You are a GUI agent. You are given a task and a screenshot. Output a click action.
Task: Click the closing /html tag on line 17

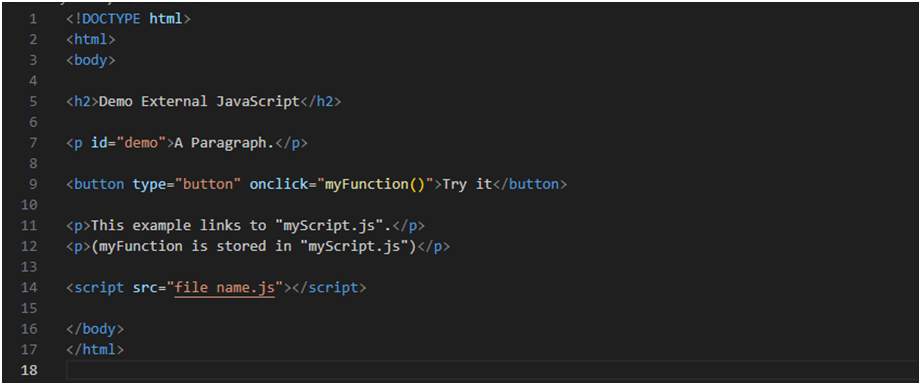(x=95, y=349)
